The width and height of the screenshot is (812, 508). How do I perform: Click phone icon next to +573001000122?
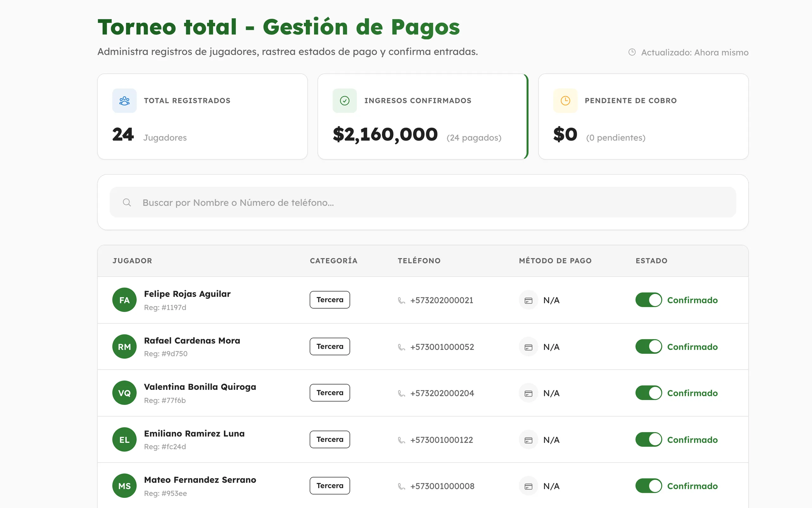point(401,440)
